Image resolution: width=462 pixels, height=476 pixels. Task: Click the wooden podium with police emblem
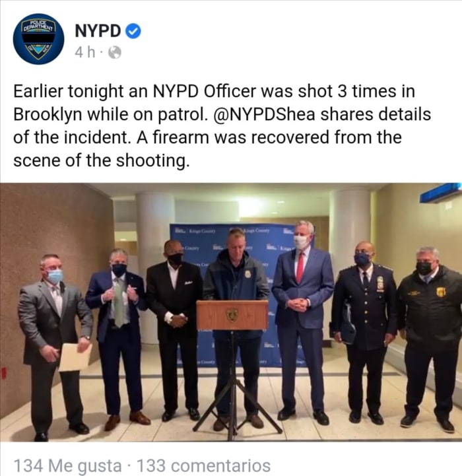(x=232, y=315)
